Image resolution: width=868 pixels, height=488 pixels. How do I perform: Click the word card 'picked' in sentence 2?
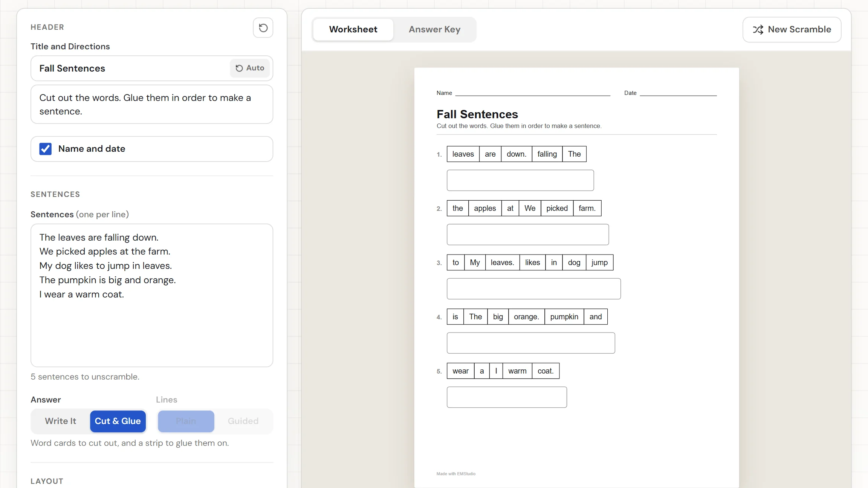557,208
